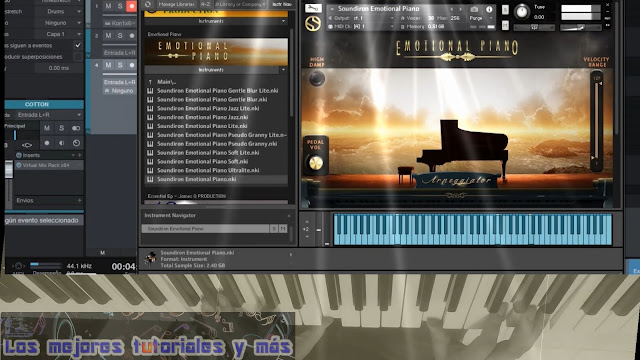Close the Instrument Navigator panel
The width and height of the screenshot is (640, 360).
289,216
